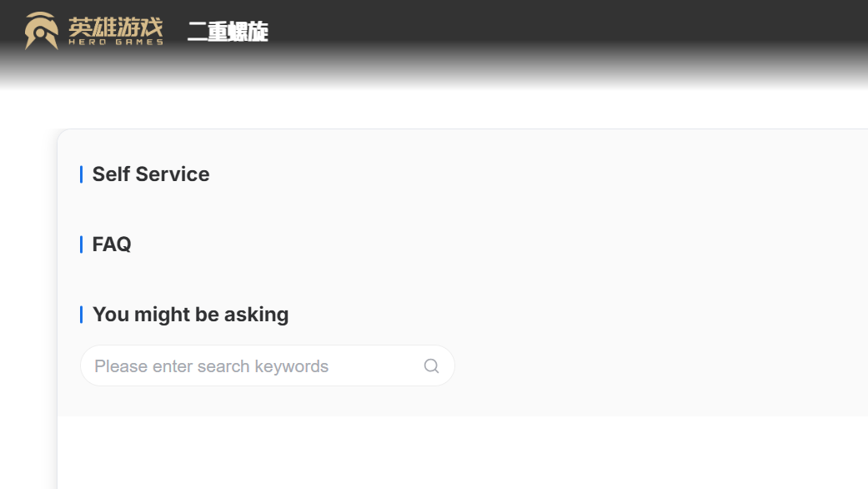Click the blue marker beside Self Service
Screen dimensions: 868x489
click(x=81, y=174)
